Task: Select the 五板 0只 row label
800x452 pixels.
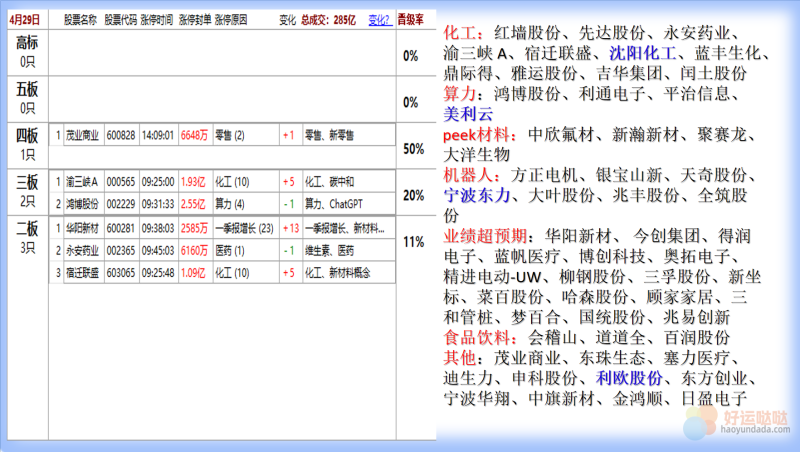Action: coord(28,98)
